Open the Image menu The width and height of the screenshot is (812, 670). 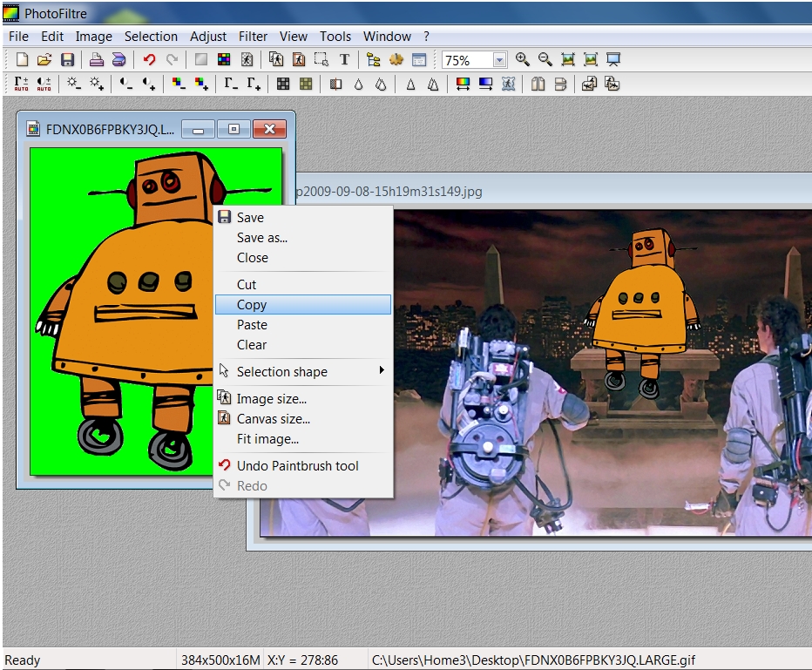pyautogui.click(x=94, y=37)
